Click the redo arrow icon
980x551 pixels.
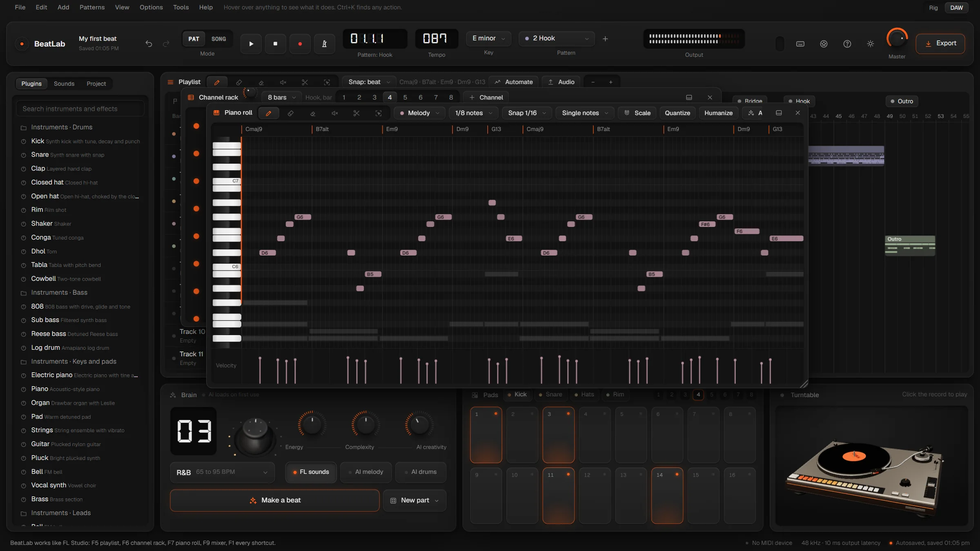click(x=166, y=44)
